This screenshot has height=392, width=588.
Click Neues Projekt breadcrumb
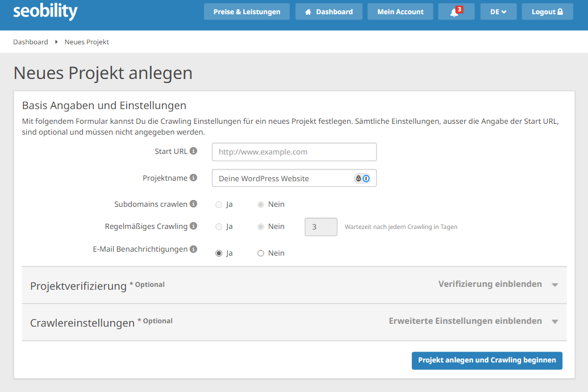tap(86, 41)
